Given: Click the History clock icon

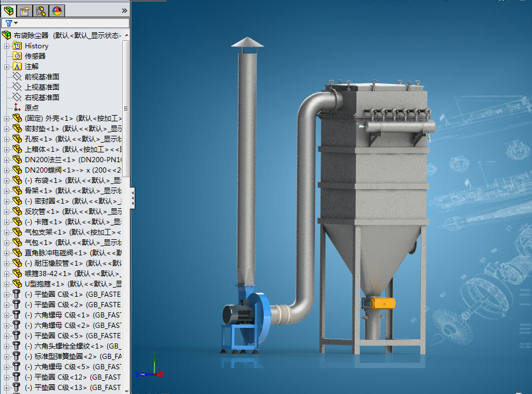Looking at the screenshot, I should tap(17, 45).
